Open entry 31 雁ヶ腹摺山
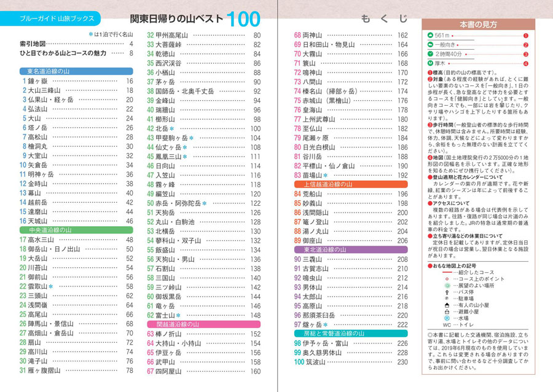553x392 pixels. pos(76,370)
